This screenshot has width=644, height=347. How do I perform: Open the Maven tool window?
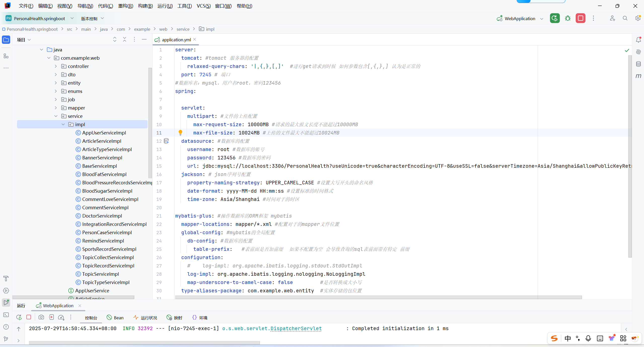(x=638, y=76)
